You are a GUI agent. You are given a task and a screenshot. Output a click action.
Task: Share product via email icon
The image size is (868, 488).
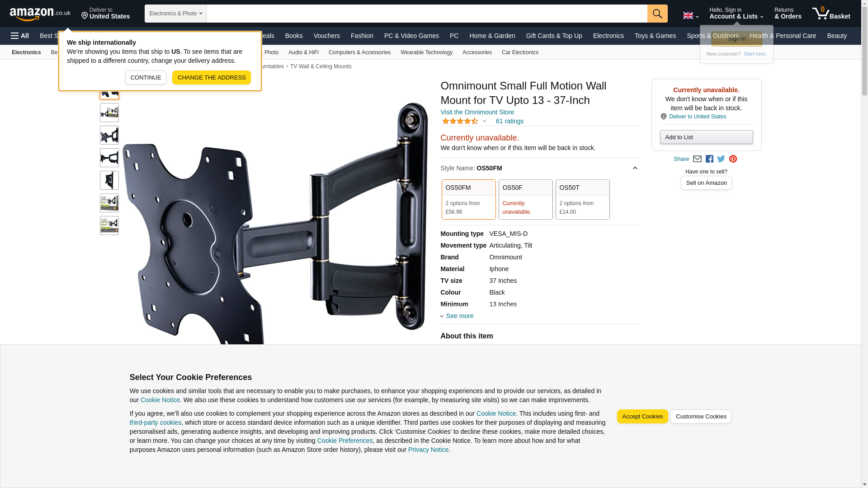(697, 159)
